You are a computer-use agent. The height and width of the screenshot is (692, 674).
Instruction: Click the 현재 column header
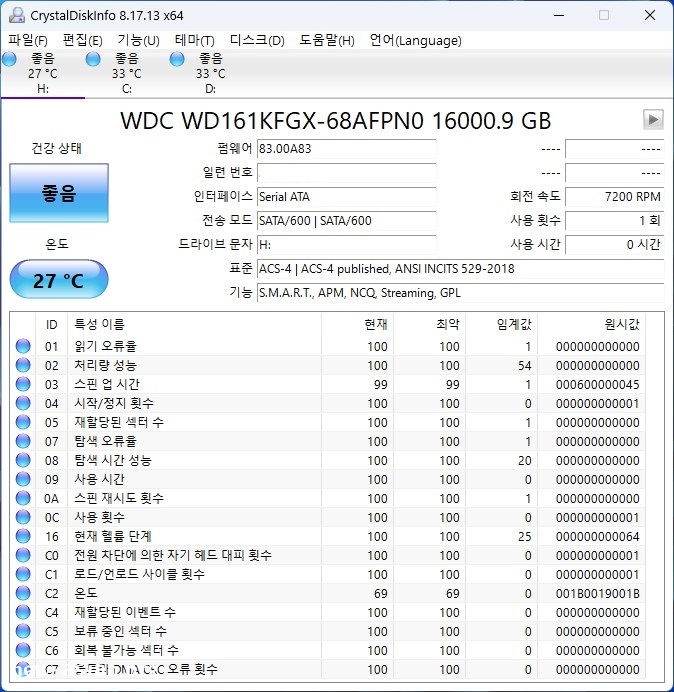(x=357, y=324)
